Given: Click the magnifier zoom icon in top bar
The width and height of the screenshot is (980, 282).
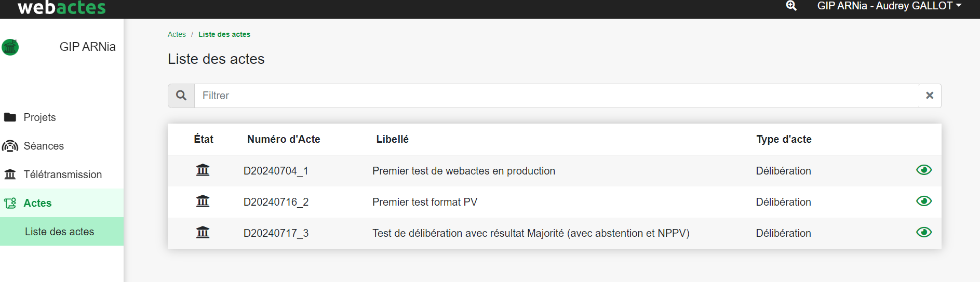Looking at the screenshot, I should point(791,6).
